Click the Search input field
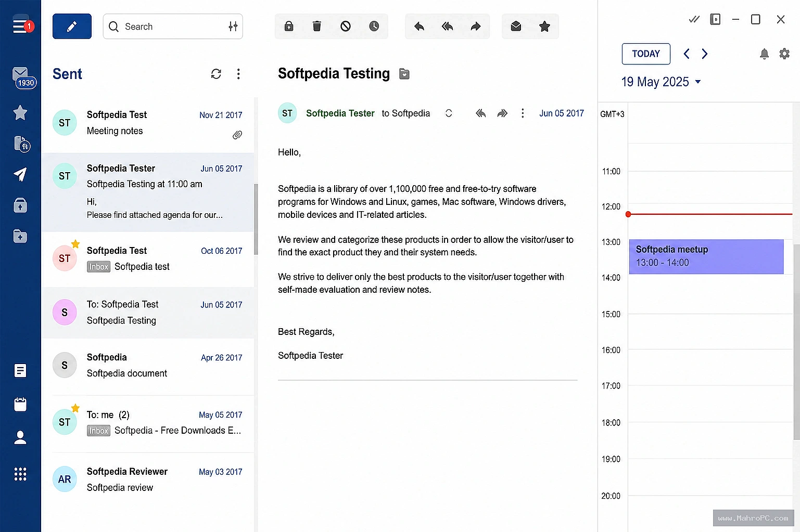The width and height of the screenshot is (800, 532). point(173,27)
